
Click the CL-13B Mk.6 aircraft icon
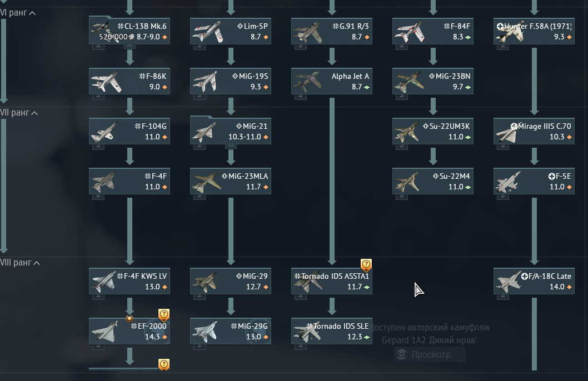pyautogui.click(x=102, y=31)
